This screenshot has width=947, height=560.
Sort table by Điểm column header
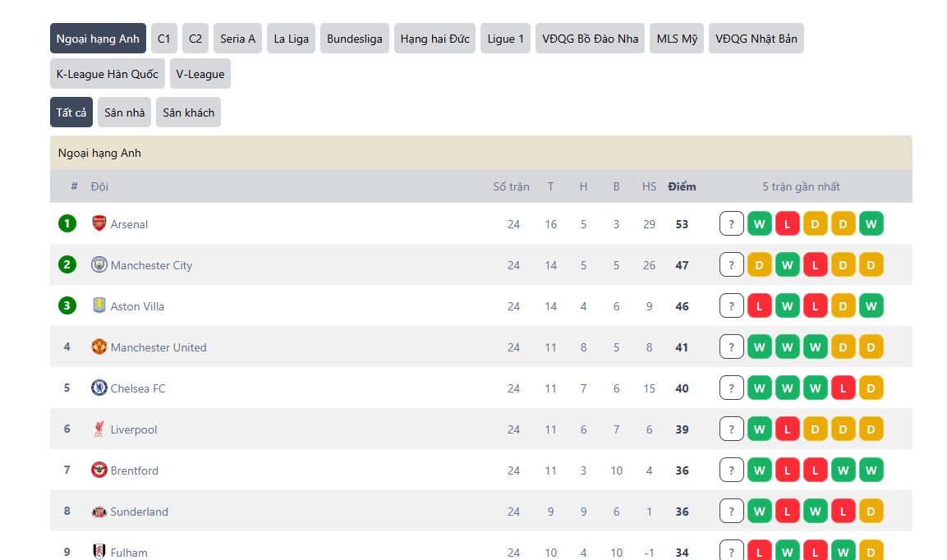pyautogui.click(x=682, y=186)
